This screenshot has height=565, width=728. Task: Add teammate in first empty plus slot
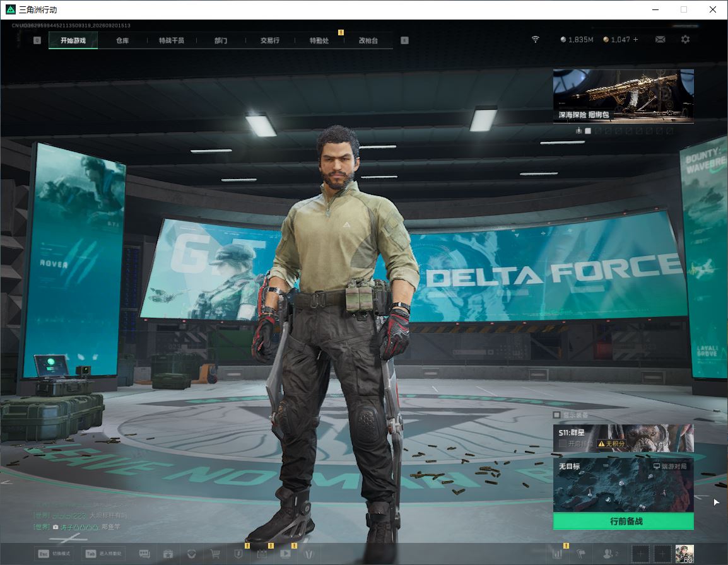[x=641, y=554]
